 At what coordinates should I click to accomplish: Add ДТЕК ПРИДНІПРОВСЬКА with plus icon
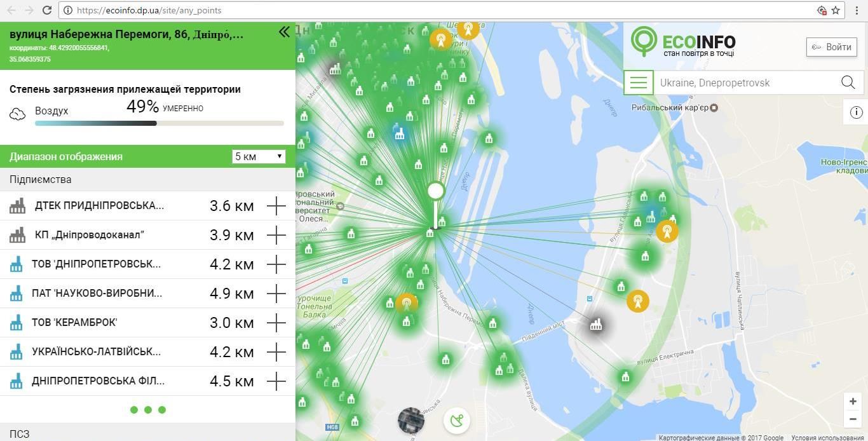pos(276,206)
